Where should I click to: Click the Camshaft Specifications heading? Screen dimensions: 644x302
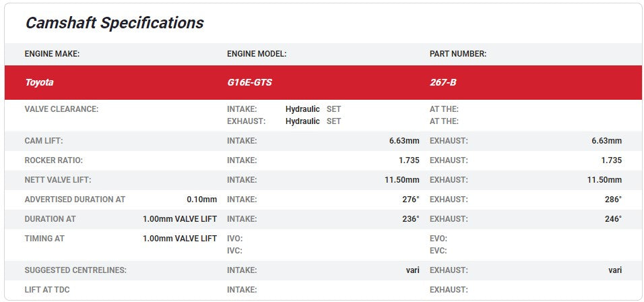point(114,23)
